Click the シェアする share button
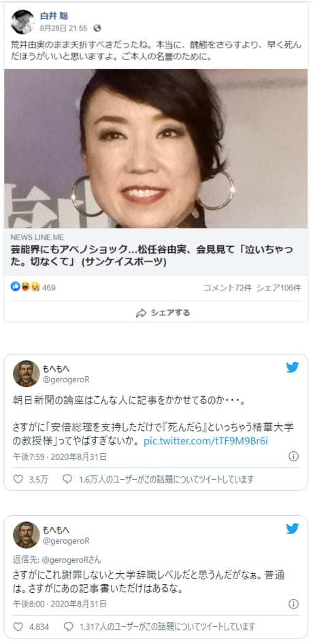Viewport: 313px width, 644px height. 163,313
